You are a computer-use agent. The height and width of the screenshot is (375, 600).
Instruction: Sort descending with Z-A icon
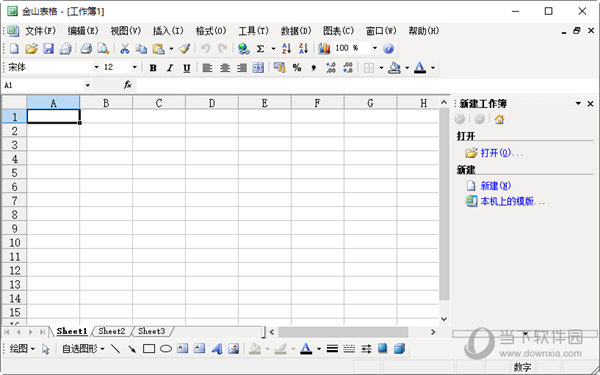303,49
